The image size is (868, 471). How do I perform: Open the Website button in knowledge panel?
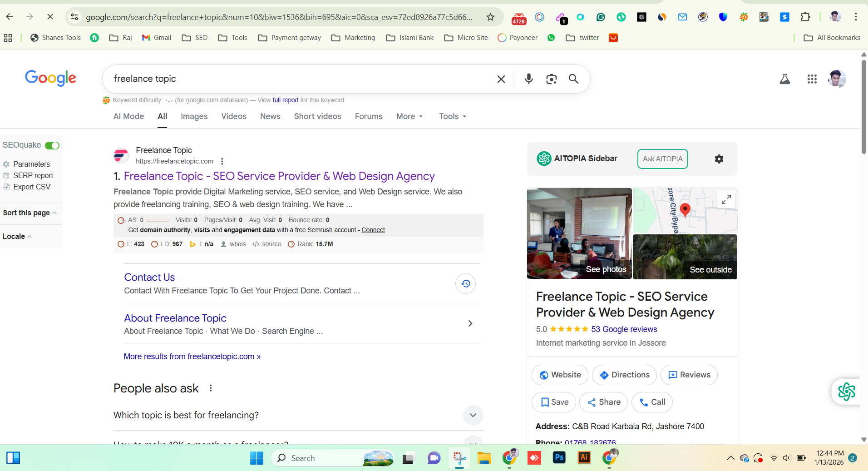point(560,375)
